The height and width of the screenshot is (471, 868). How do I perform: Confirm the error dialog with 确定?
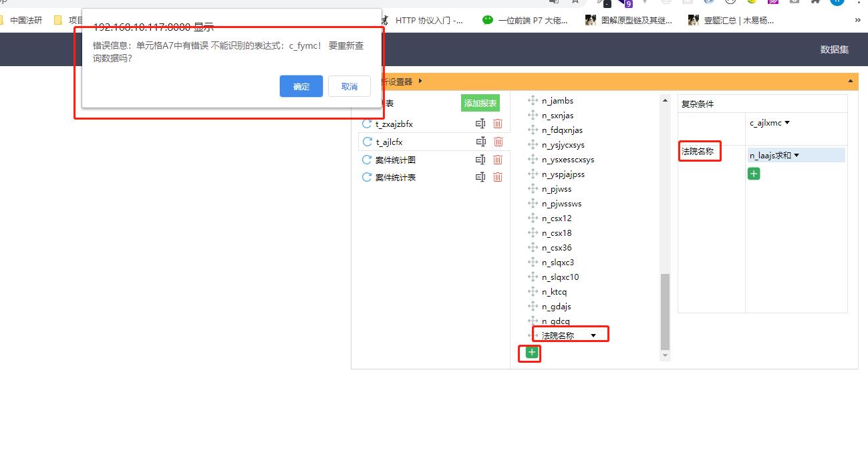point(301,86)
